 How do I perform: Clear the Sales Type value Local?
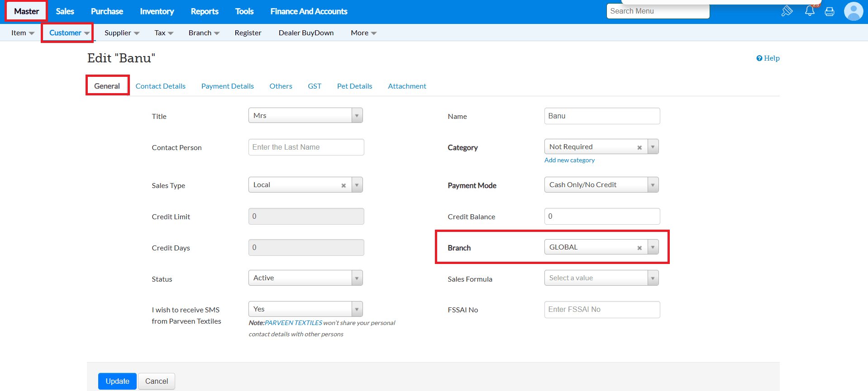(x=343, y=185)
